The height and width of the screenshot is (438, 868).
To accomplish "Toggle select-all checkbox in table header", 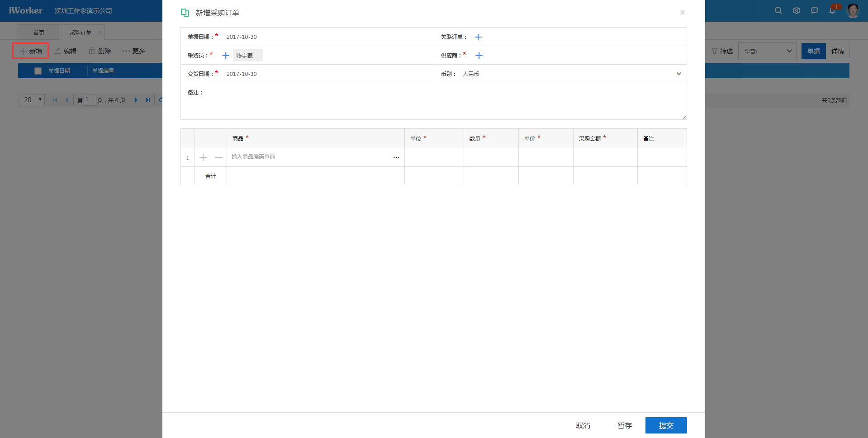I will [38, 71].
